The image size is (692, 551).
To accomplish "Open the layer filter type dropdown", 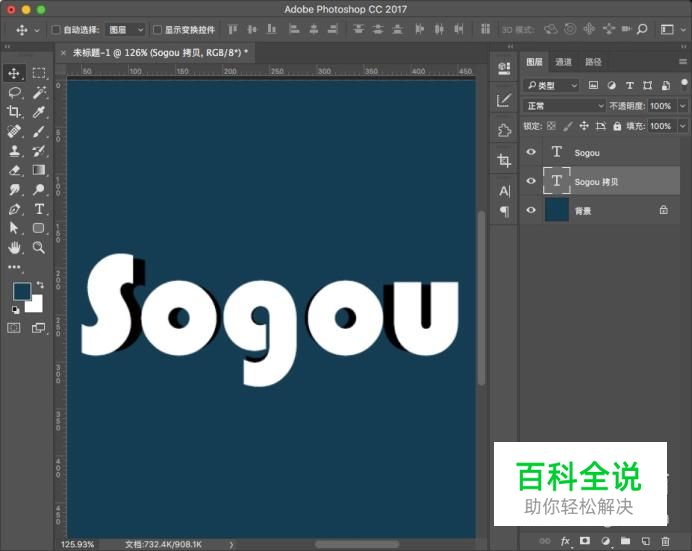I will [552, 85].
